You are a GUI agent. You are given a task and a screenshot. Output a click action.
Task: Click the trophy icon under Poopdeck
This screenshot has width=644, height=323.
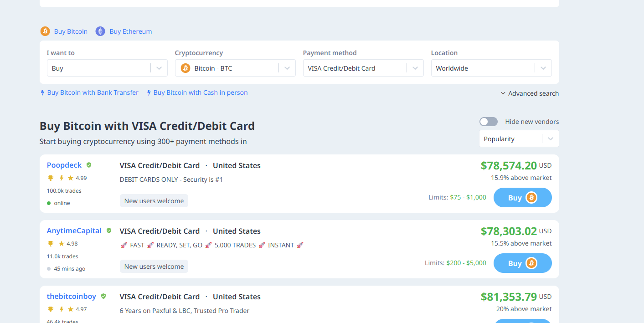(x=51, y=178)
